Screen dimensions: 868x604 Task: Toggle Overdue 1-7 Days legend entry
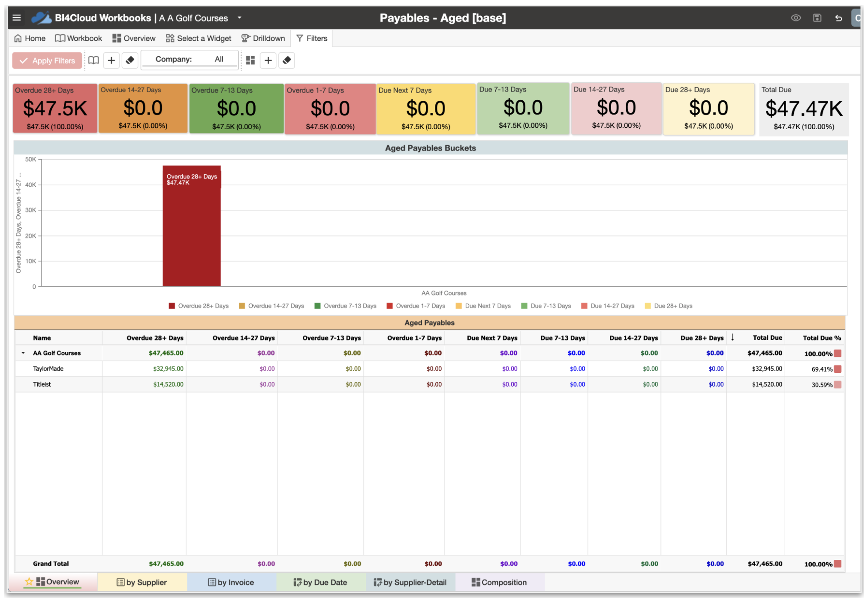tap(416, 306)
